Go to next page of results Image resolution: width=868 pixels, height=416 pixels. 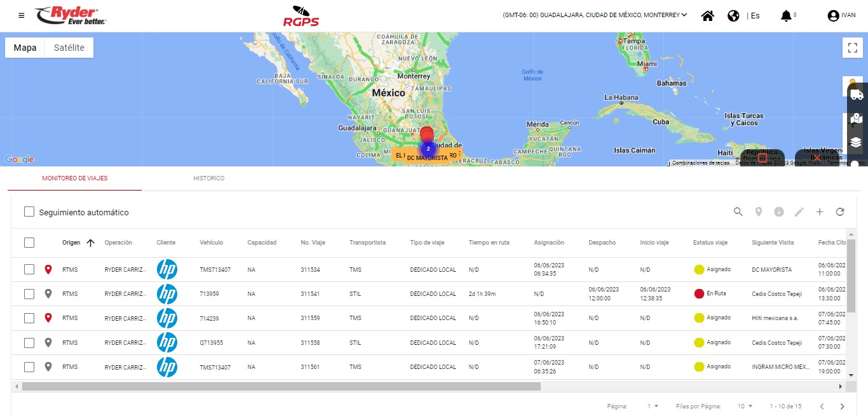coord(842,406)
